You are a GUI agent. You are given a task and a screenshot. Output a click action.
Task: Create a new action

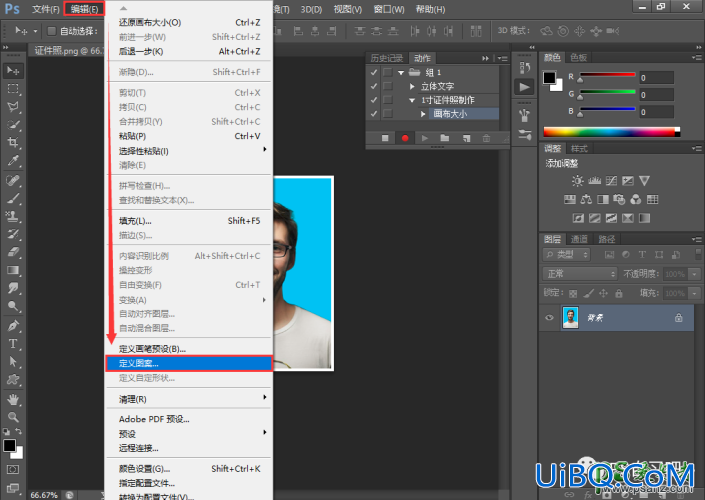(x=466, y=138)
